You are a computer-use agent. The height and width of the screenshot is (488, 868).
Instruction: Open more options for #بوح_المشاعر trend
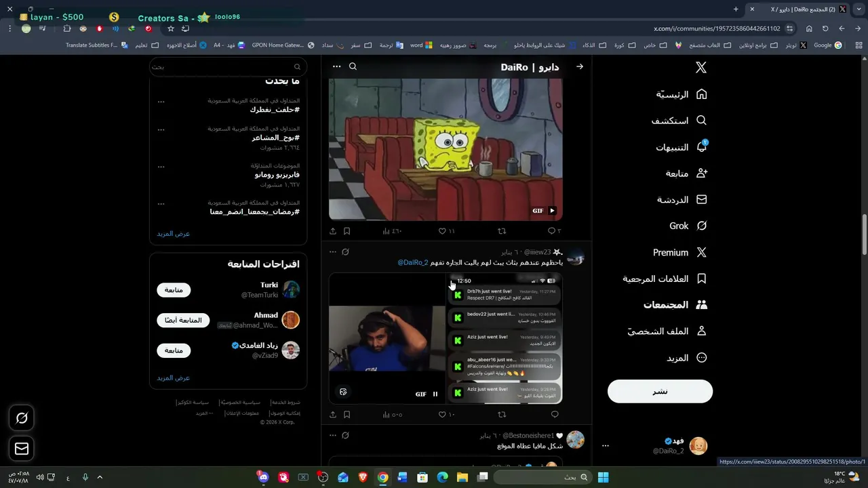pyautogui.click(x=161, y=129)
